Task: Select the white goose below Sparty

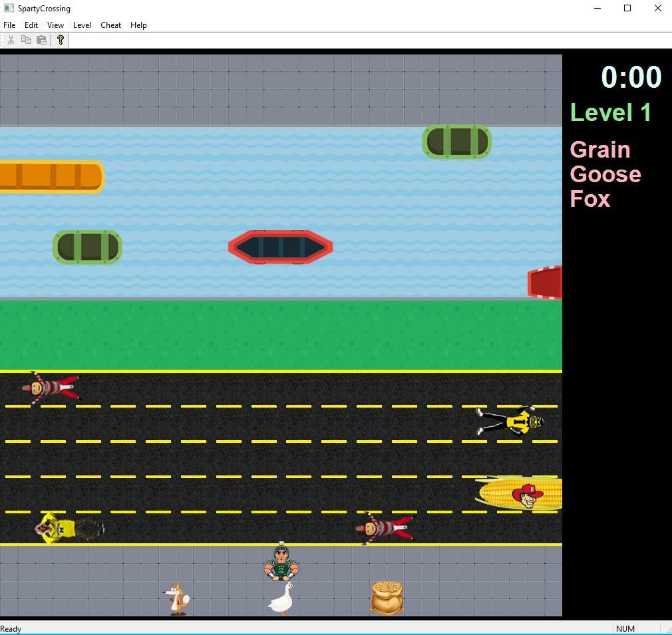Action: tap(281, 598)
